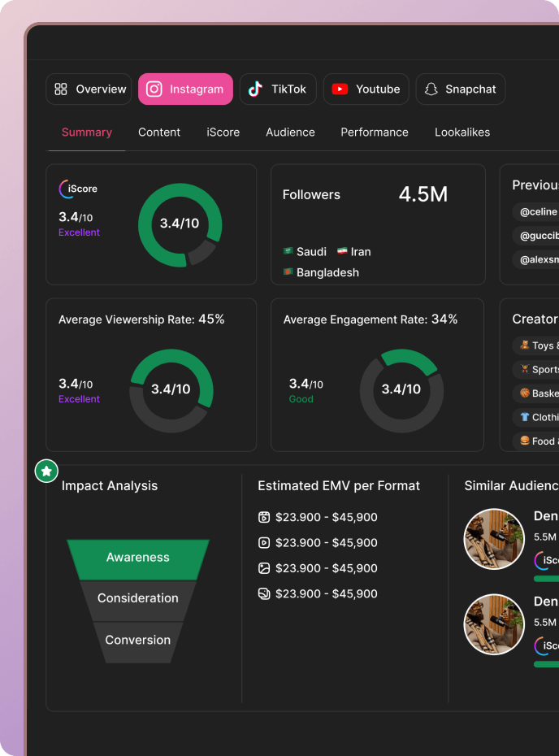Screen dimensions: 559x756
Task: Select the Awareness funnel stage
Action: coord(138,559)
